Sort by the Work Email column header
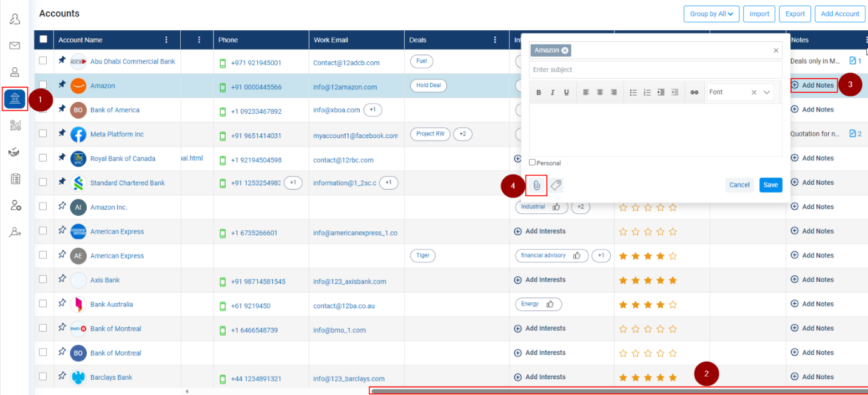The height and width of the screenshot is (395, 868). (331, 40)
